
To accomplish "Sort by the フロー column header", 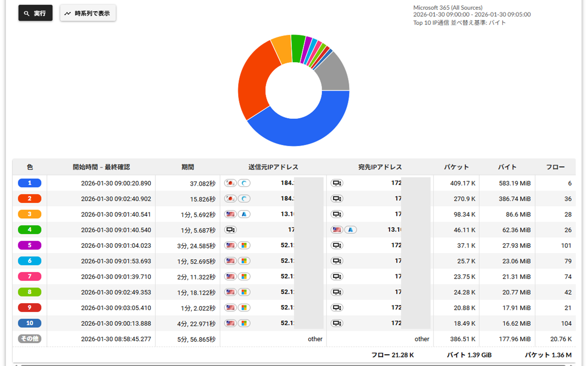I will tap(555, 167).
